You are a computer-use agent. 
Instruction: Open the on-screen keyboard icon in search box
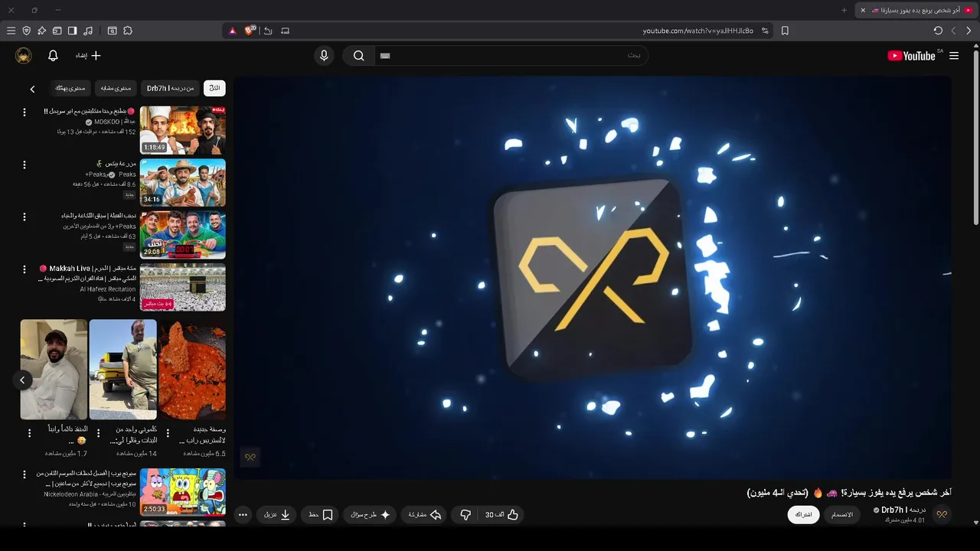[x=385, y=56]
